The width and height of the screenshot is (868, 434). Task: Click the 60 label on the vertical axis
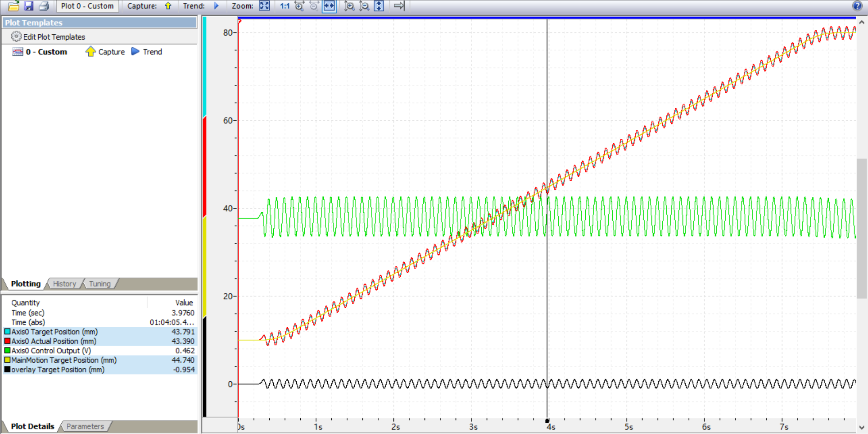[228, 120]
